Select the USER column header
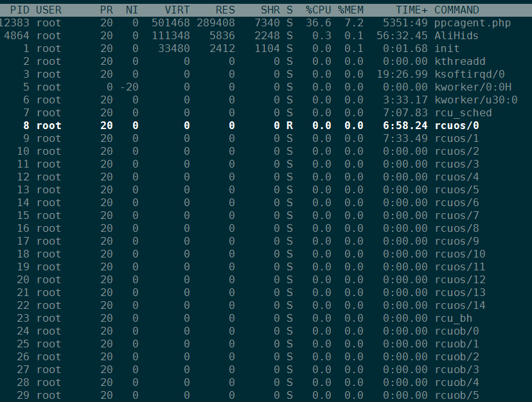Image resolution: width=532 pixels, height=402 pixels. click(x=49, y=10)
